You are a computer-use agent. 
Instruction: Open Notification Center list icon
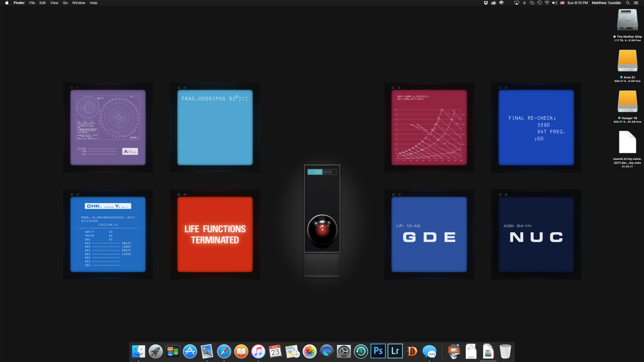pyautogui.click(x=636, y=3)
